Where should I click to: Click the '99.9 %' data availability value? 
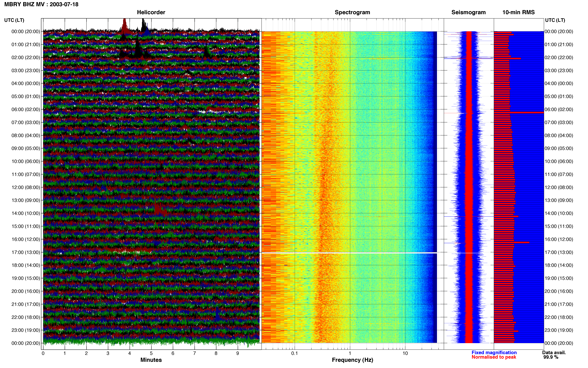(x=551, y=357)
